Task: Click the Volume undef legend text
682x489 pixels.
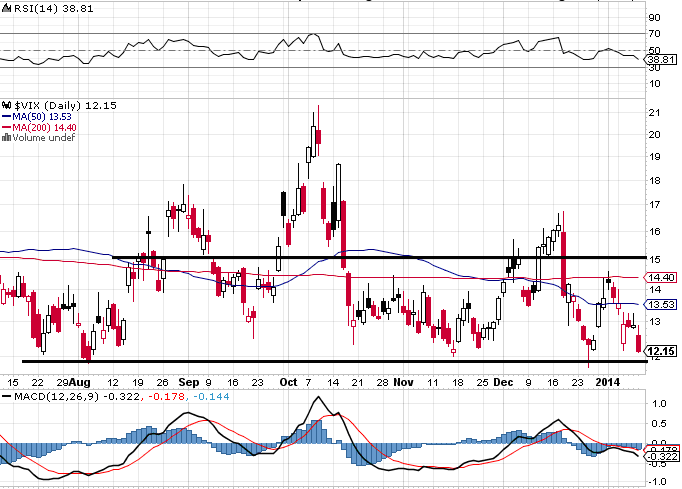Action: pyautogui.click(x=43, y=137)
